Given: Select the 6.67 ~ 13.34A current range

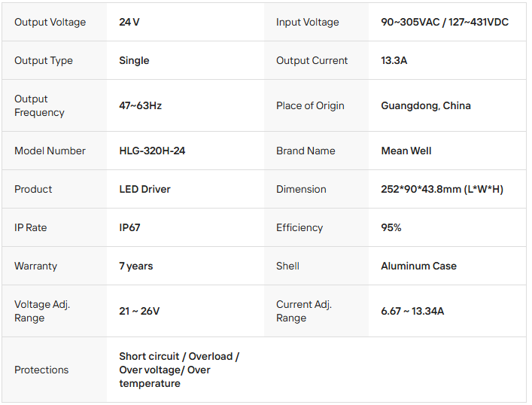Looking at the screenshot, I should (412, 311).
